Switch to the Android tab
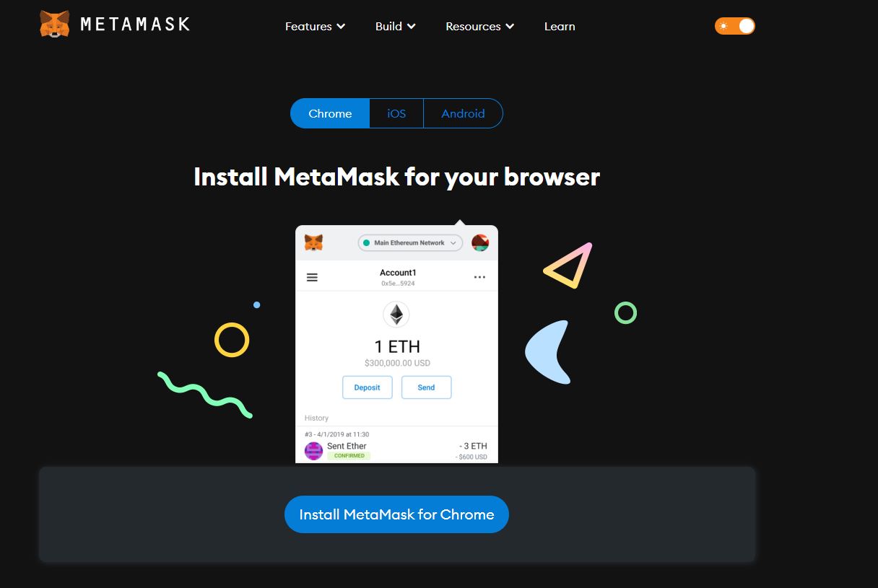The height and width of the screenshot is (588, 878). point(463,113)
